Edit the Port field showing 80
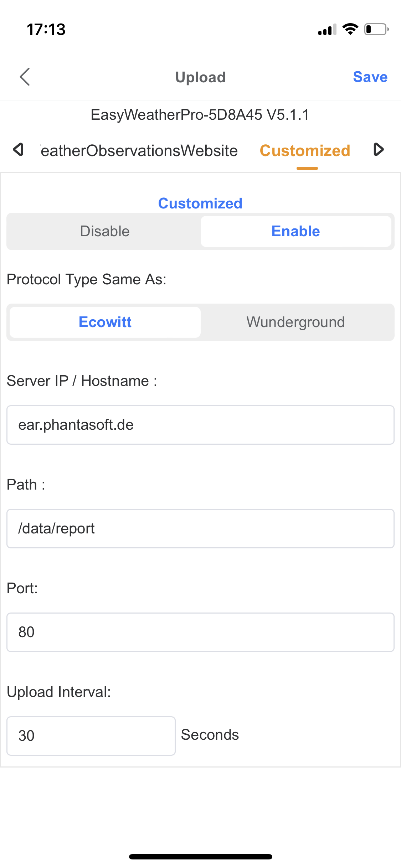Image resolution: width=401 pixels, height=868 pixels. click(200, 632)
